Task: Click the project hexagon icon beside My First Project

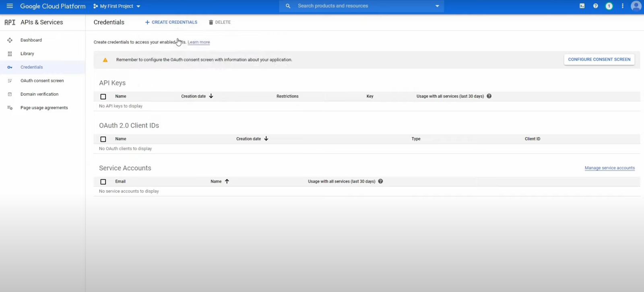Action: tap(95, 6)
